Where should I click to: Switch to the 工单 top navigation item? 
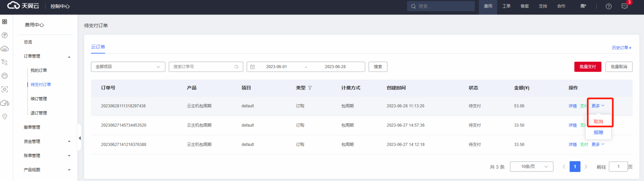(506, 6)
